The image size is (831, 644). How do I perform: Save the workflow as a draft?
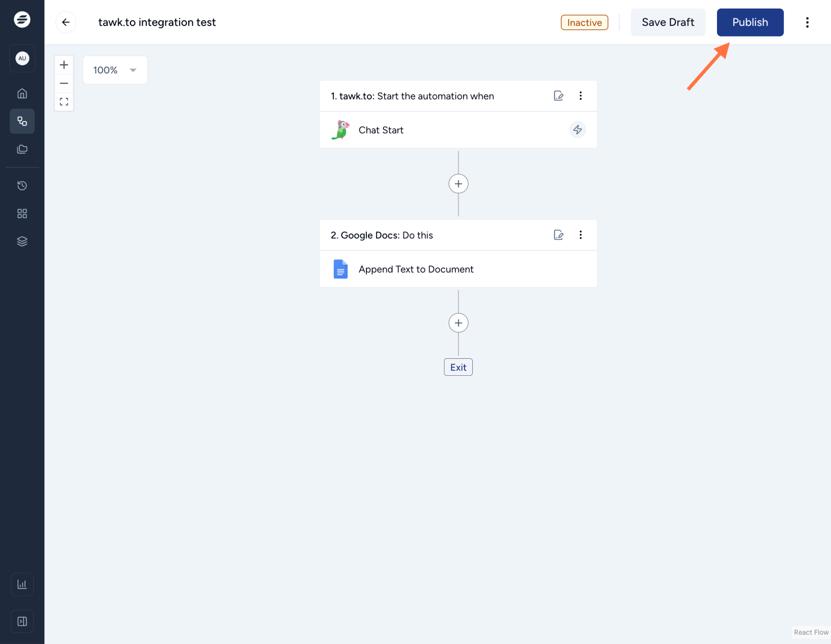pyautogui.click(x=668, y=22)
